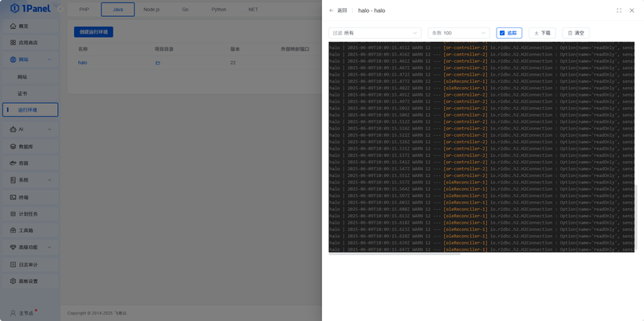Close the halo log drawer
Screen dimensions: 644x321
[x=632, y=10]
